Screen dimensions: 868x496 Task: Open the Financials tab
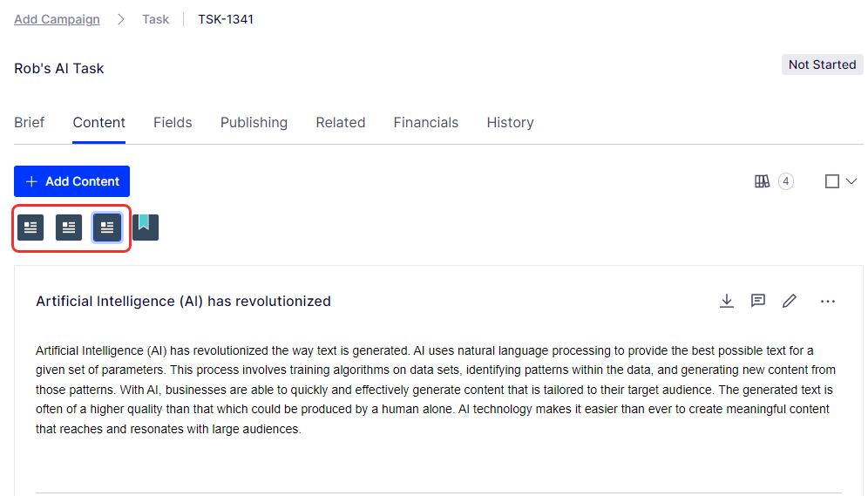coord(425,122)
